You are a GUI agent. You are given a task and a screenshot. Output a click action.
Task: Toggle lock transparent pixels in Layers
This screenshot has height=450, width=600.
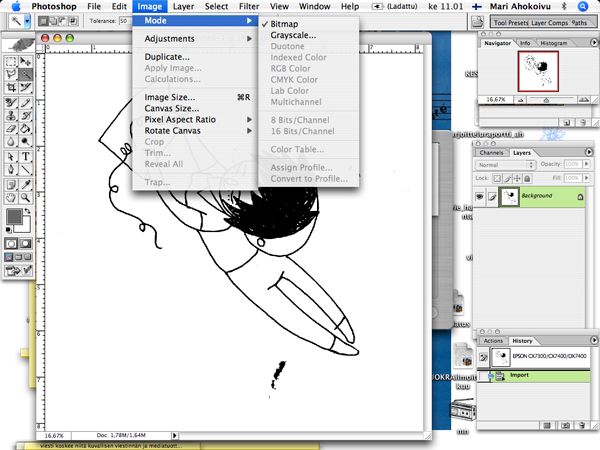coord(497,178)
